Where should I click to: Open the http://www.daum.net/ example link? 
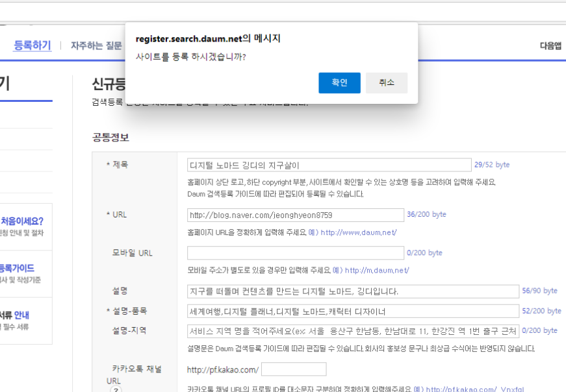tap(359, 232)
